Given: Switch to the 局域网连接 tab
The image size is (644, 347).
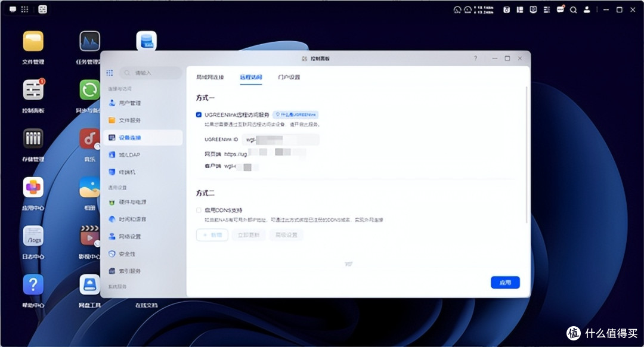Looking at the screenshot, I should click(210, 77).
